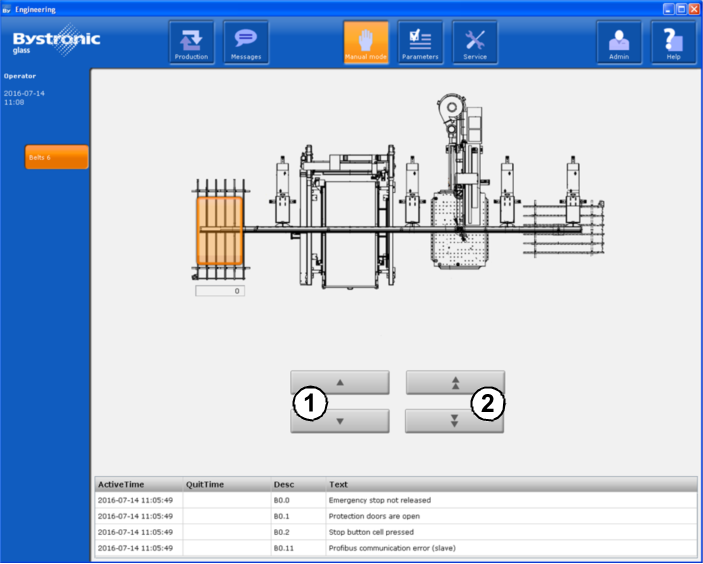Open the Help question mark icon
Viewport: 703px width, 564px height.
(674, 43)
